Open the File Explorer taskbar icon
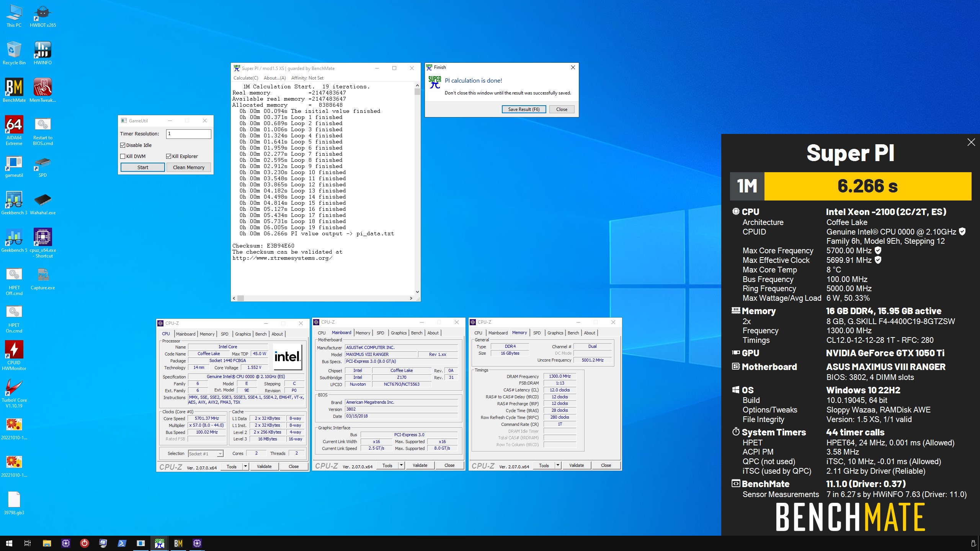Screen dimensions: 980x551 pos(47,543)
